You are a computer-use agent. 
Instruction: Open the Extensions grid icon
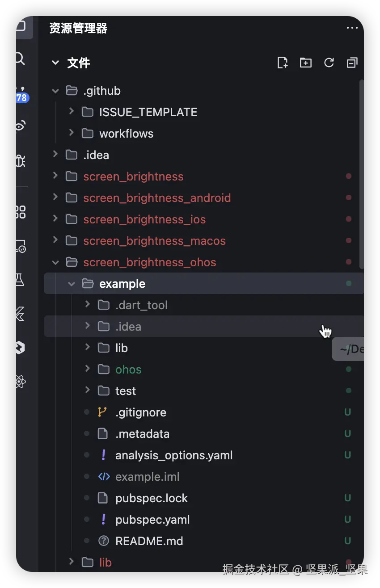[21, 212]
